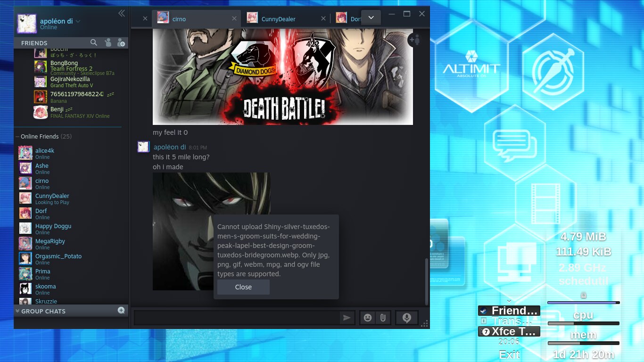The height and width of the screenshot is (362, 644).
Task: Collapse the Online Friends section
Action: click(17, 137)
